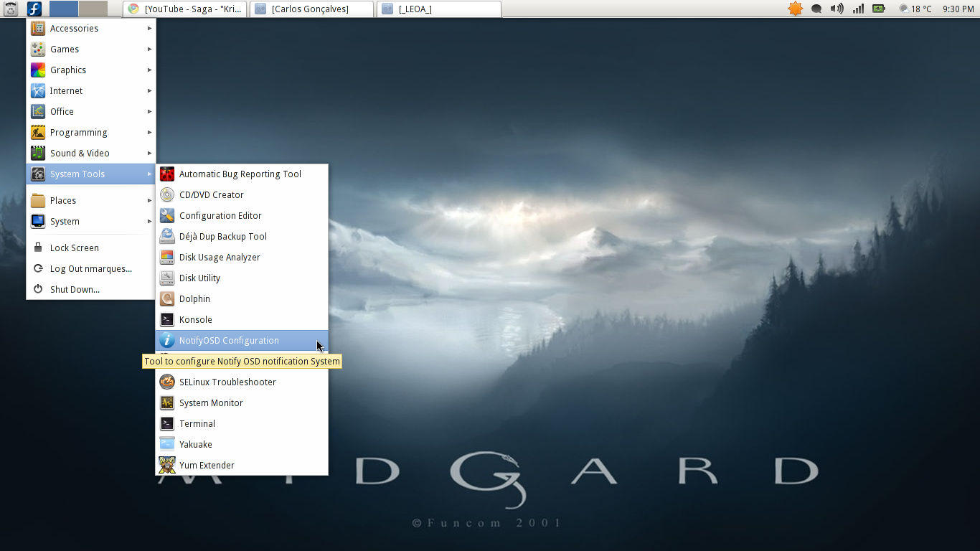The image size is (980, 551).
Task: Expand the Sound & Video submenu
Action: 91,154
